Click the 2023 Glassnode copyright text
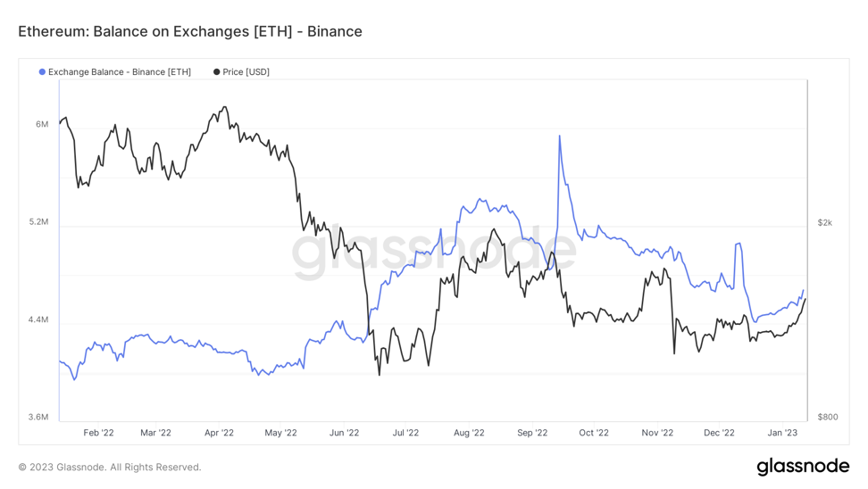The height and width of the screenshot is (489, 868). pyautogui.click(x=110, y=468)
